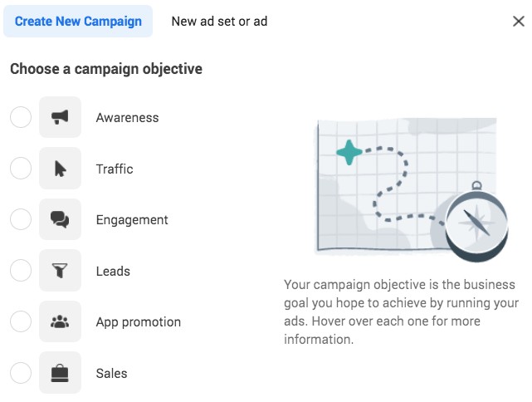Choose the Engagement radio button
The width and height of the screenshot is (532, 402).
(x=21, y=219)
